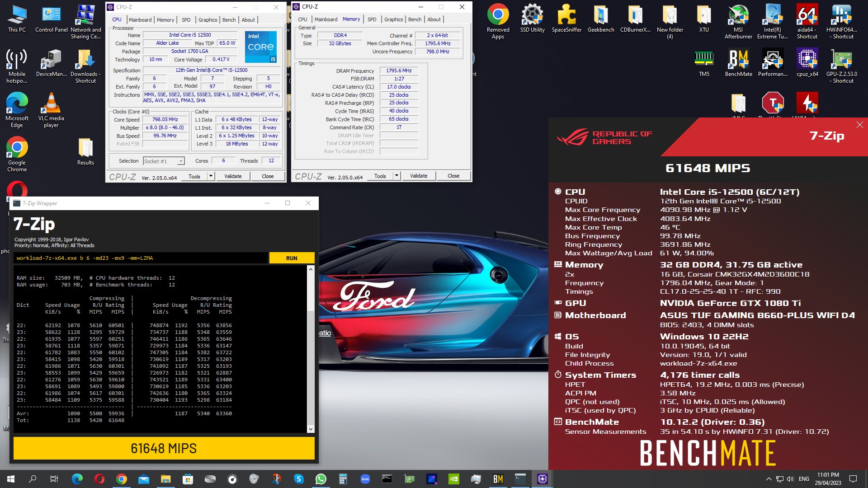Image resolution: width=868 pixels, height=488 pixels.
Task: Open Network and Sharing Center shortcut
Action: [86, 22]
